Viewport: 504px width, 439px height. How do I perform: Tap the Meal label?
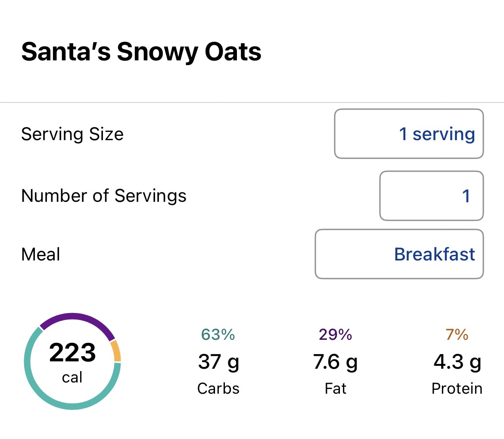40,254
